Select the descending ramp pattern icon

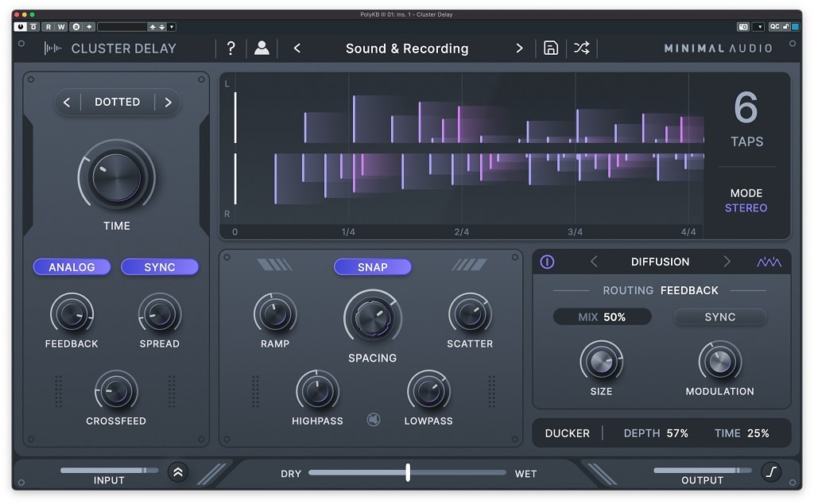tap(274, 265)
